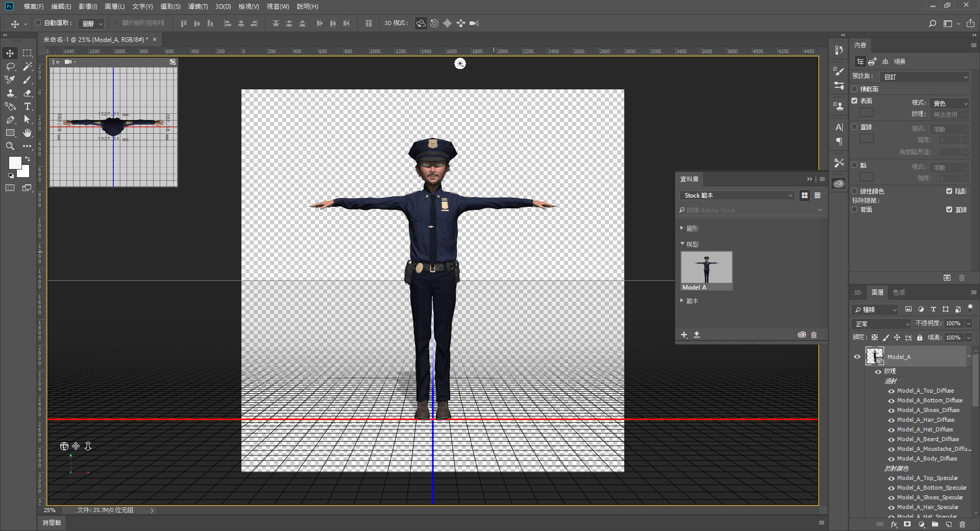The height and width of the screenshot is (531, 980).
Task: Click the surface color swatch under 表面
Action: (x=867, y=113)
